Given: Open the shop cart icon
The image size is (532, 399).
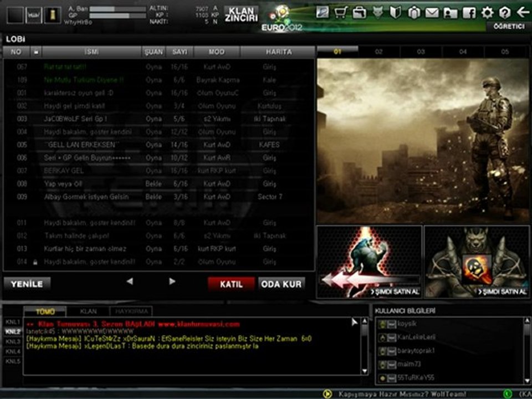Looking at the screenshot, I should coord(341,13).
